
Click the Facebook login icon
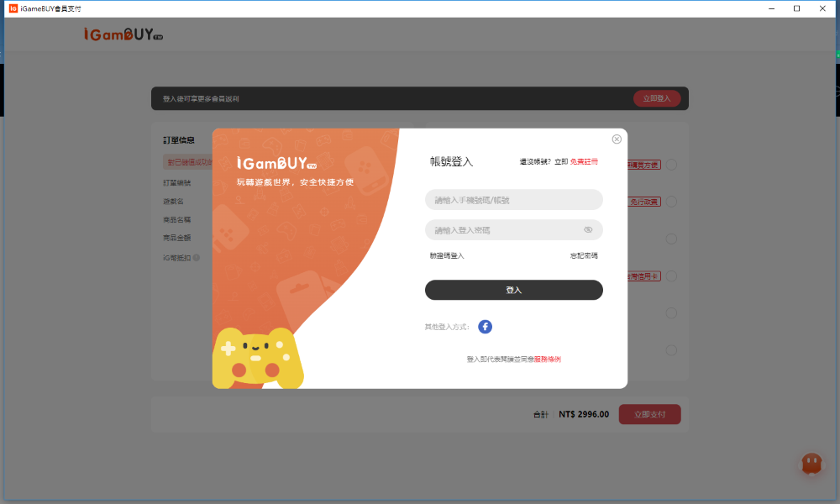485,327
